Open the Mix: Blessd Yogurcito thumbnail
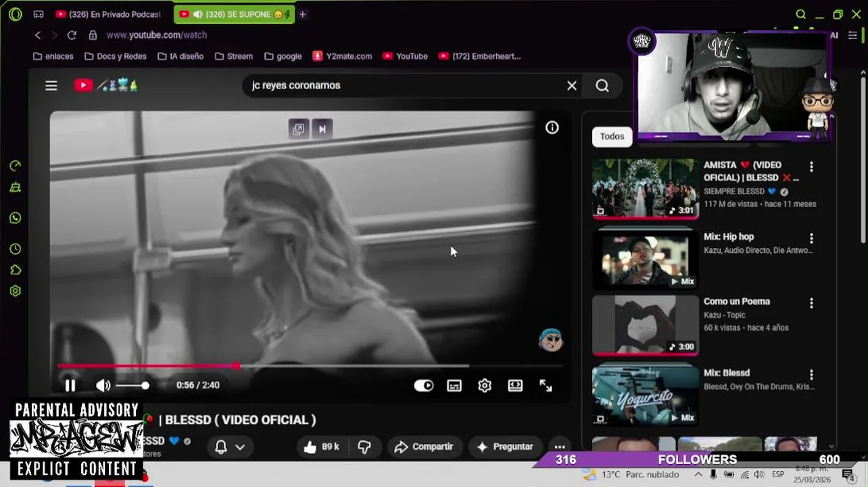Viewport: 868px width, 487px height. click(645, 396)
